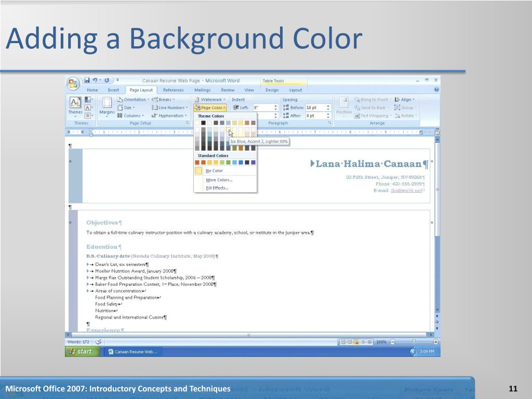Image resolution: width=532 pixels, height=399 pixels.
Task: Switch to Print Layout view icon
Action: click(343, 342)
